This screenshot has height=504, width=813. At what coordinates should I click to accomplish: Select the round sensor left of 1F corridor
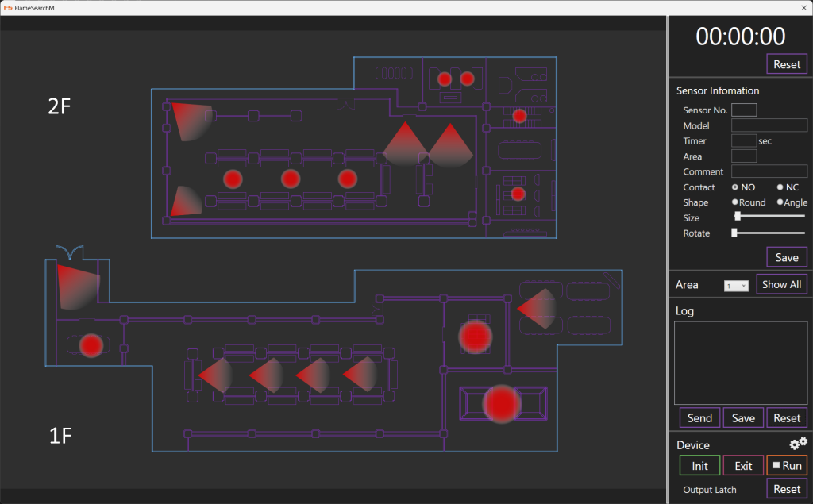pyautogui.click(x=91, y=345)
